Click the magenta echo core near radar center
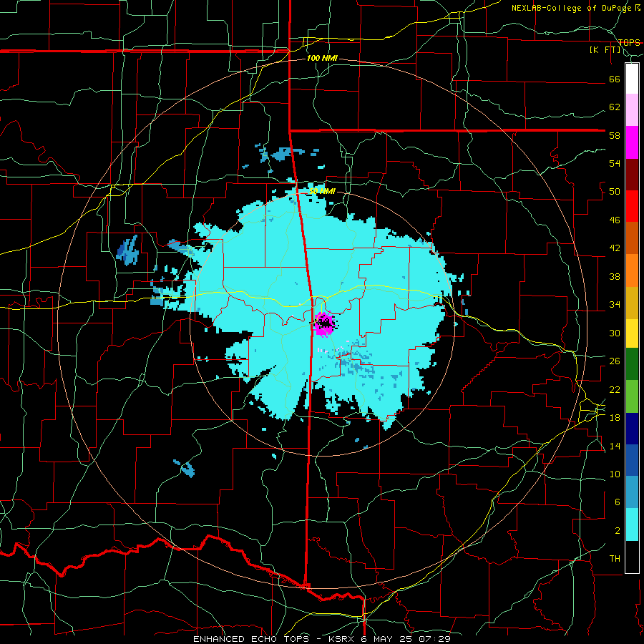The image size is (644, 644). pos(324,323)
